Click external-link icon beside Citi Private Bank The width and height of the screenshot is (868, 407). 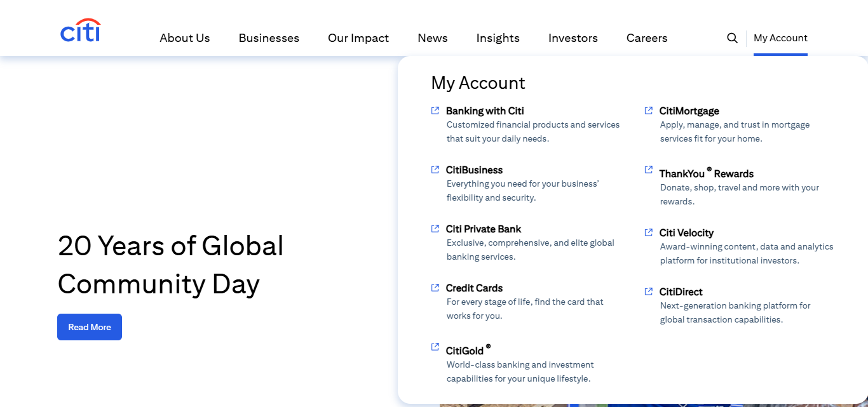pyautogui.click(x=435, y=229)
